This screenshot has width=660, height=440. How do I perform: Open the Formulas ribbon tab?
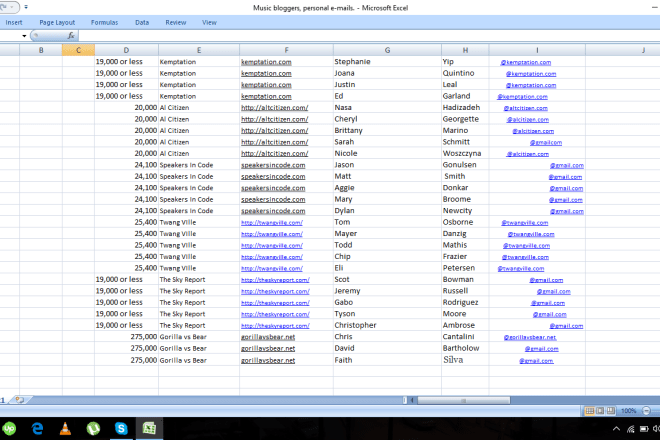point(104,22)
